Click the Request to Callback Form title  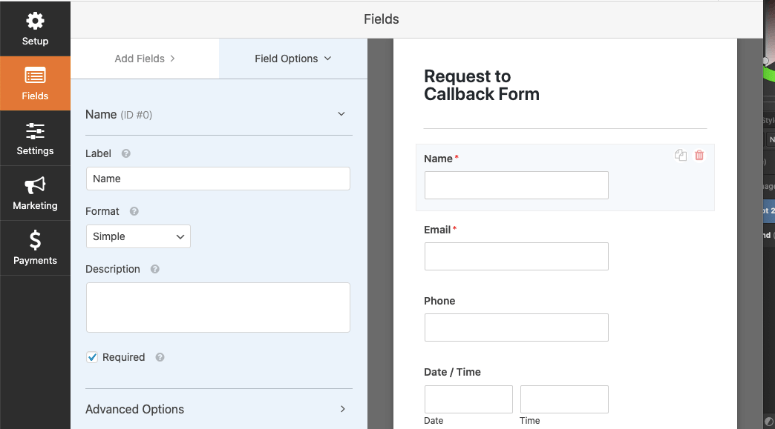[481, 85]
